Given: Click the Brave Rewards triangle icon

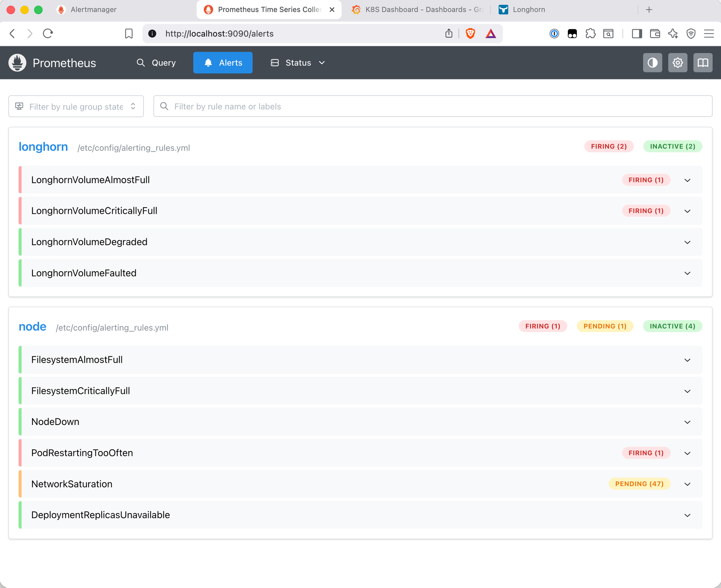Looking at the screenshot, I should (491, 34).
